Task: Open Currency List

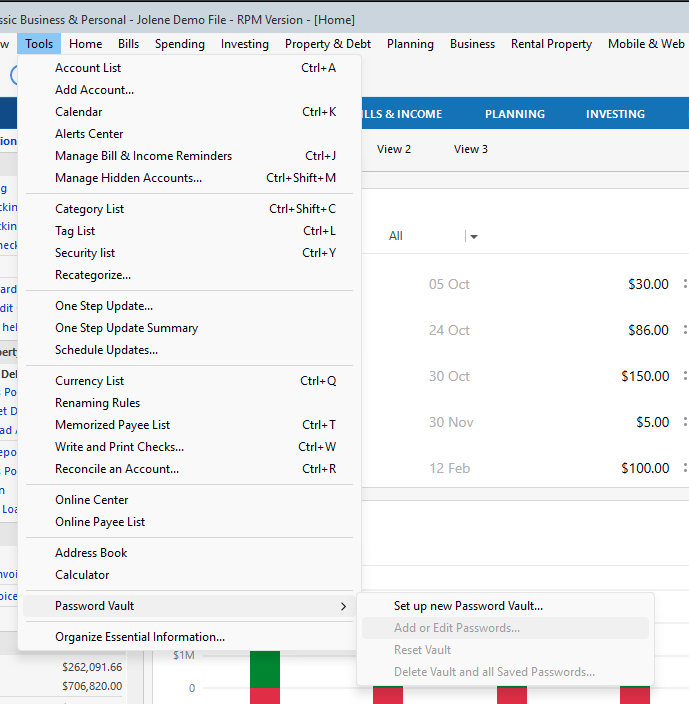Action: [189, 381]
